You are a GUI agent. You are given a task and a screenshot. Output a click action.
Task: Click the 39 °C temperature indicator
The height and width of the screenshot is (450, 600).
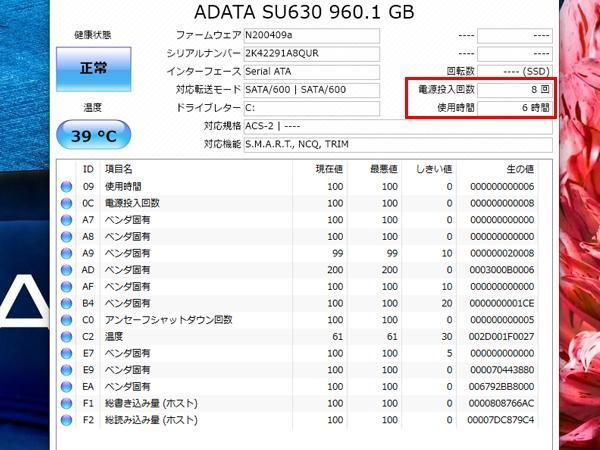pos(94,135)
